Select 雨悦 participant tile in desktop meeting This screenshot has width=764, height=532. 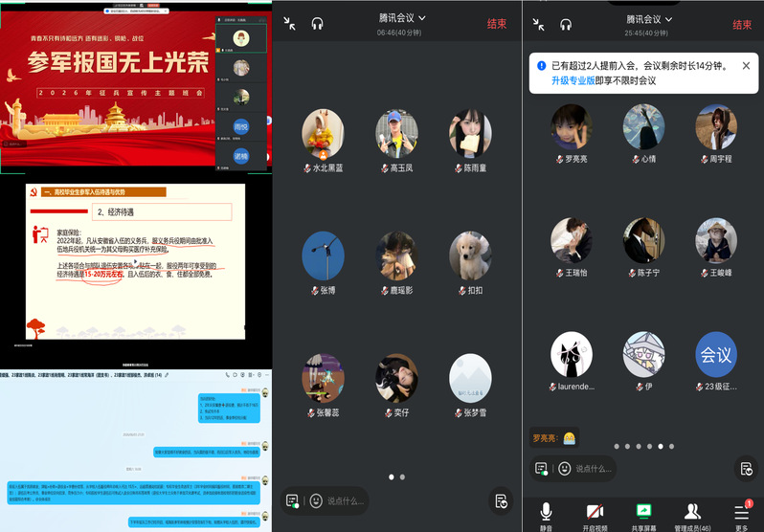pyautogui.click(x=241, y=127)
